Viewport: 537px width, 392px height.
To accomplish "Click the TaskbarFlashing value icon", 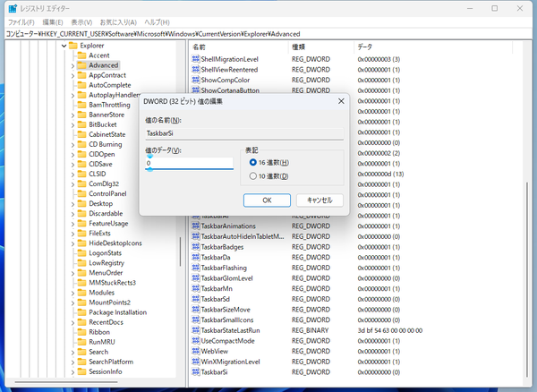I will pyautogui.click(x=195, y=268).
